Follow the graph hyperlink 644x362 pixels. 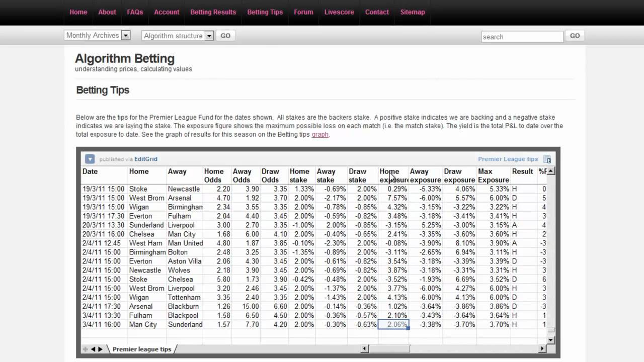click(320, 134)
